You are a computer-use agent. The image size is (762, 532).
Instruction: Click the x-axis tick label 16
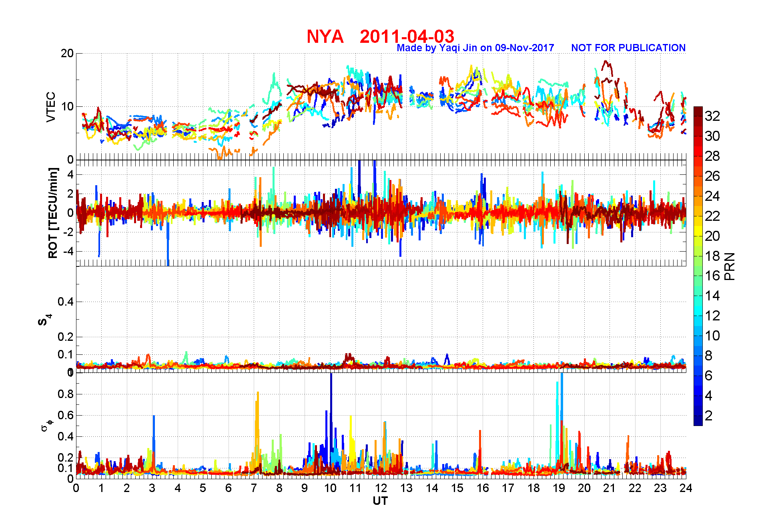click(483, 488)
